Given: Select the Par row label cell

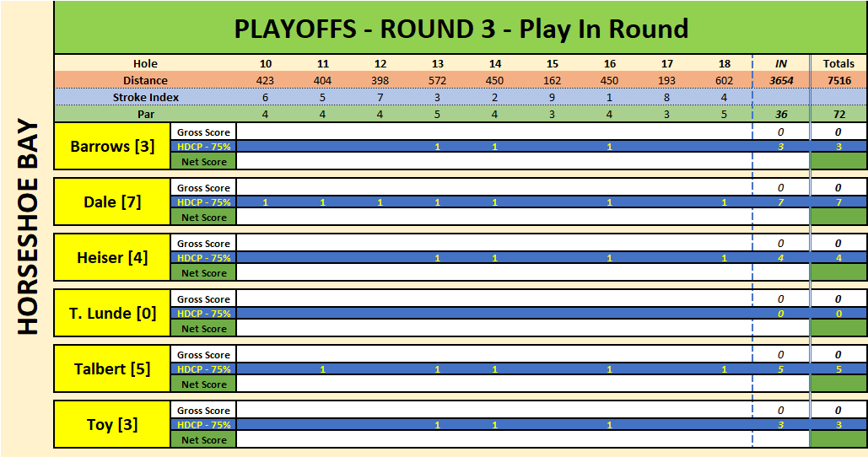Looking at the screenshot, I should coord(145,114).
